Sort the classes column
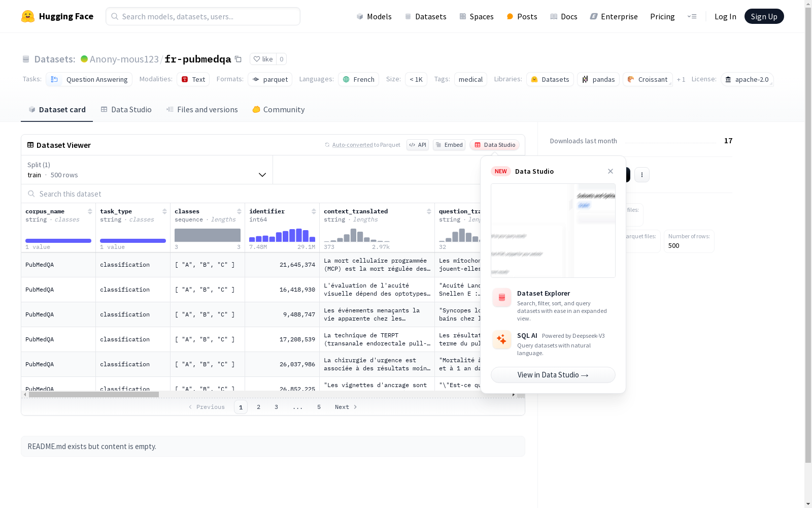Image resolution: width=812 pixels, height=508 pixels. point(239,211)
